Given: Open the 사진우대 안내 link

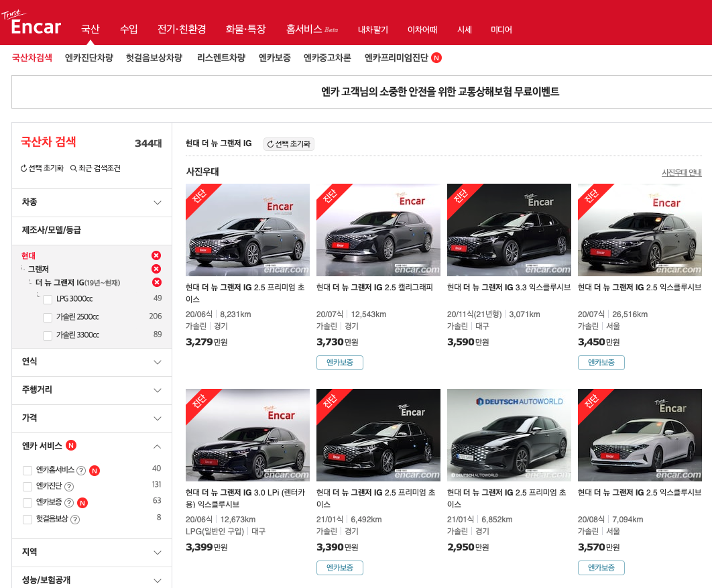Looking at the screenshot, I should 682,172.
